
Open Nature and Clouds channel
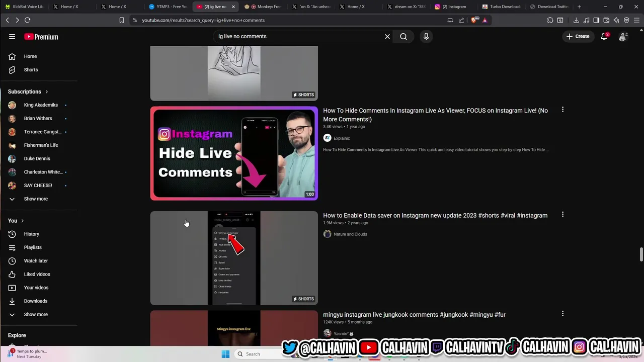(350, 234)
